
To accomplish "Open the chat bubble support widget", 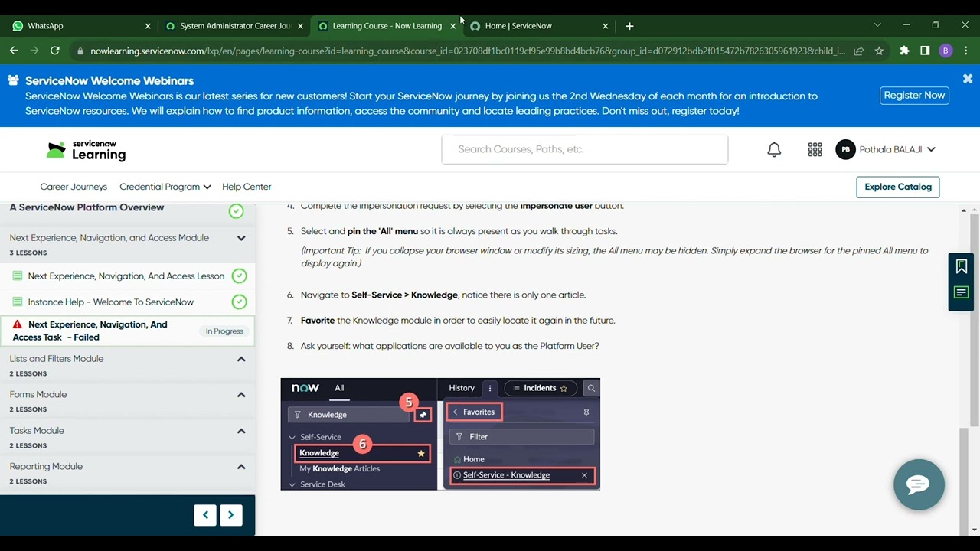I will coord(919,484).
